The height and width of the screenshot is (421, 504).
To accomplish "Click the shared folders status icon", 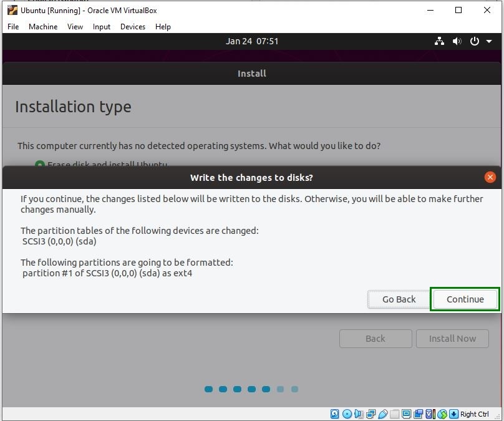I will click(x=394, y=414).
